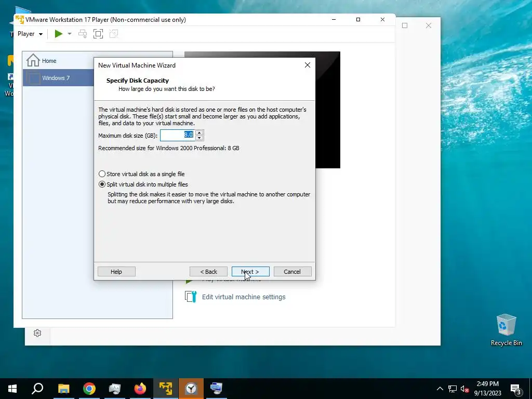Open the power options dropdown arrow beside play
532x399 pixels.
coord(70,34)
